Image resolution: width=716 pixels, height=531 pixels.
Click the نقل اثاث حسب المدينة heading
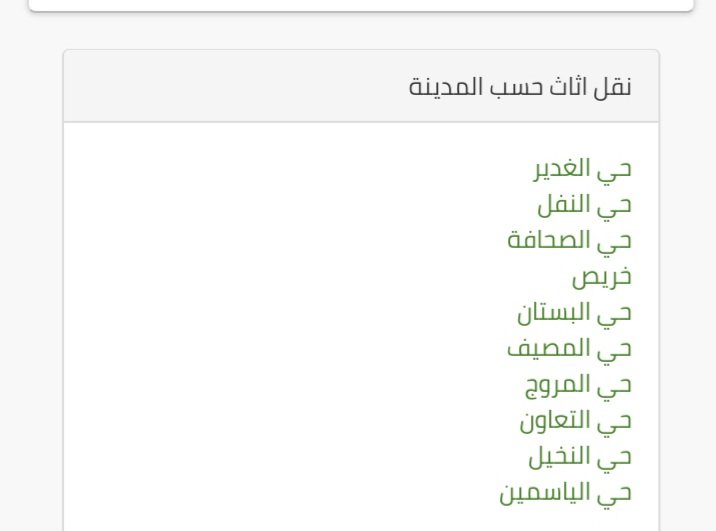click(521, 86)
